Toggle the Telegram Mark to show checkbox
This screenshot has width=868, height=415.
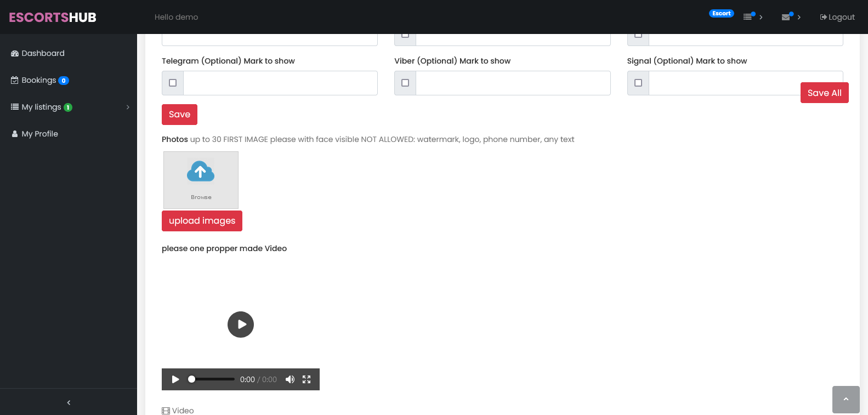(173, 83)
